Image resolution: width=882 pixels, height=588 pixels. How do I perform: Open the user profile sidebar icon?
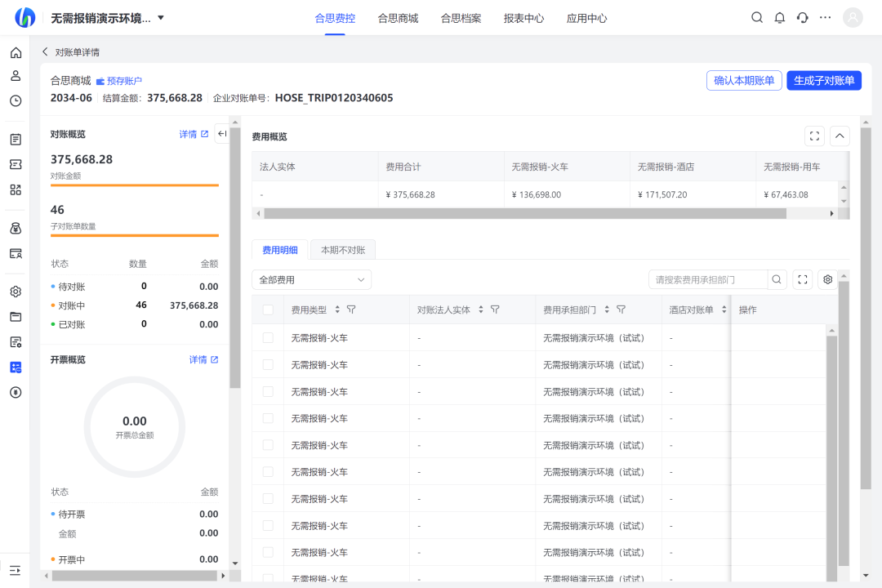pos(16,76)
